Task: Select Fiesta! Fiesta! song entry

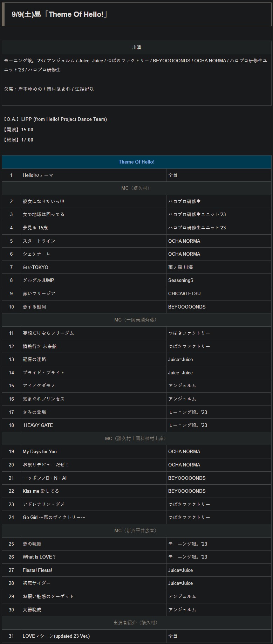Action: [x=137, y=570]
